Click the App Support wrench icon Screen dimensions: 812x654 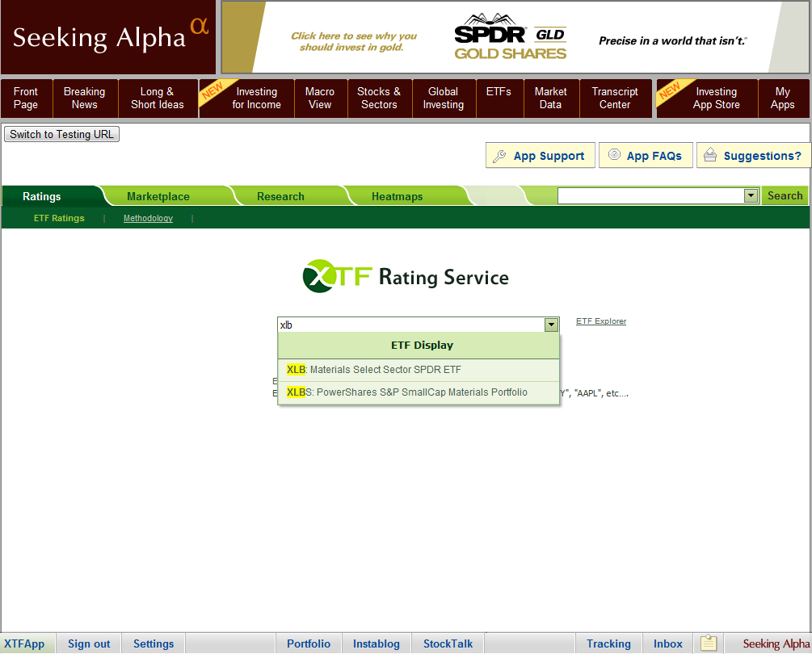499,156
